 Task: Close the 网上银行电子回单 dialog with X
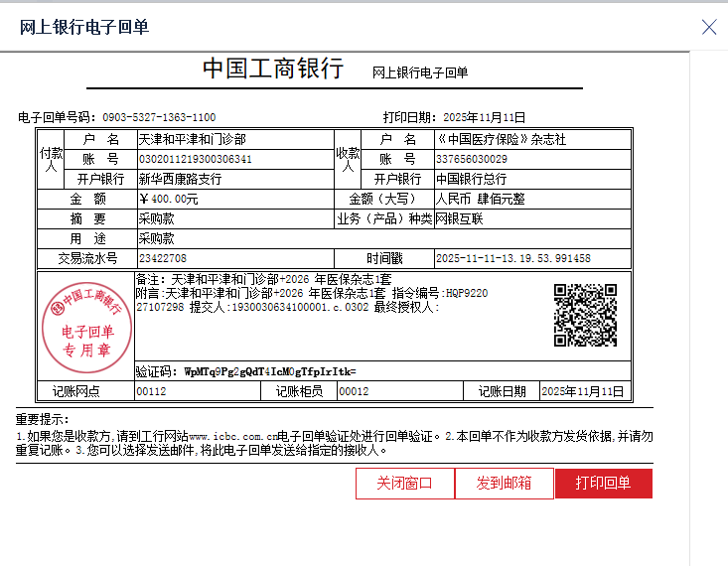tap(709, 27)
